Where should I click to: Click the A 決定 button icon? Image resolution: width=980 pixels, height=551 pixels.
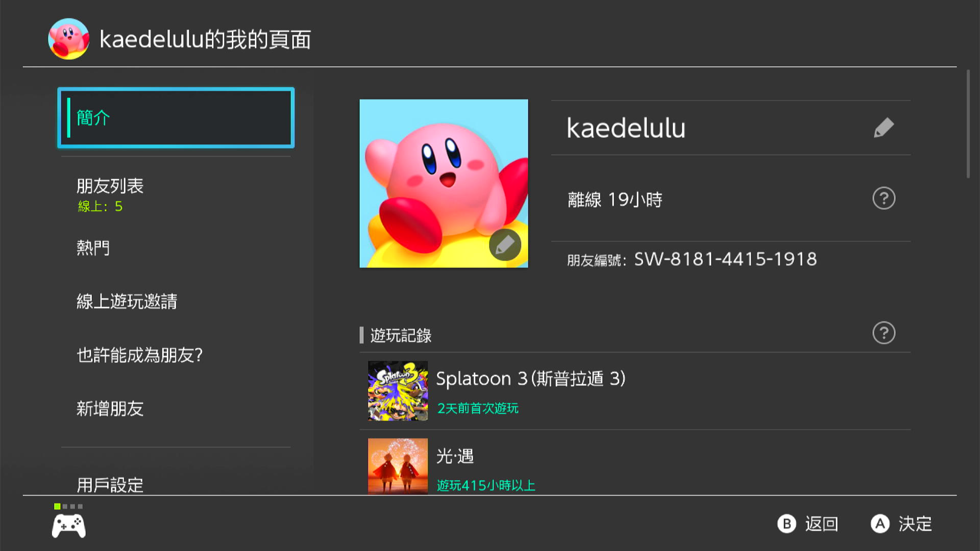click(x=880, y=524)
